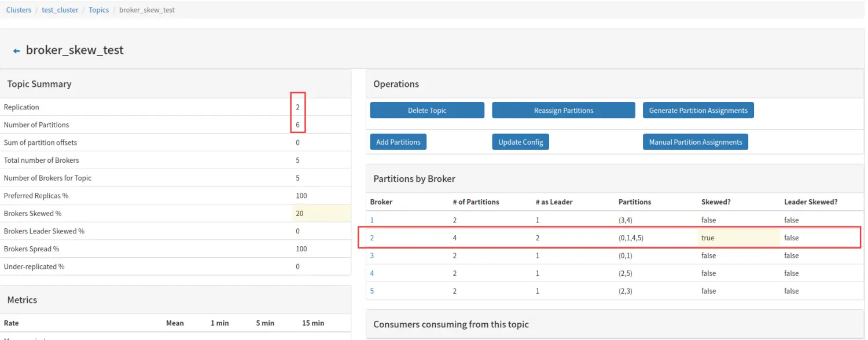Click broker 4 link
The height and width of the screenshot is (340, 868).
point(372,273)
